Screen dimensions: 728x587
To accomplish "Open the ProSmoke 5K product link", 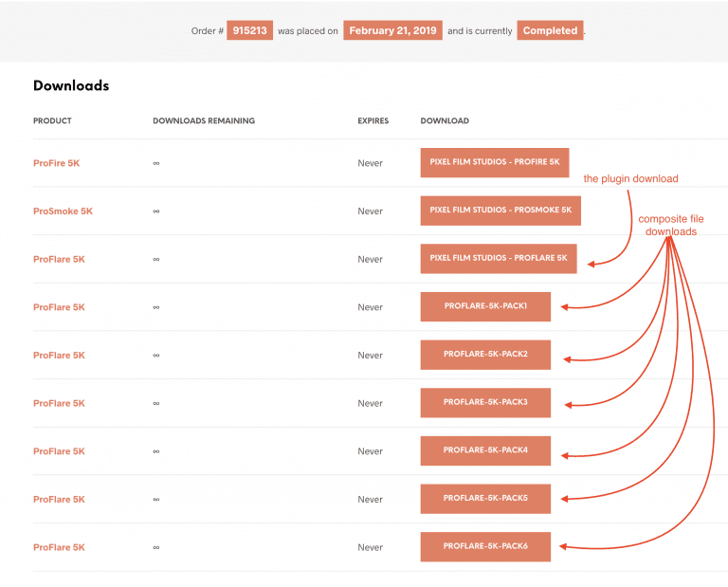I will coord(63,211).
